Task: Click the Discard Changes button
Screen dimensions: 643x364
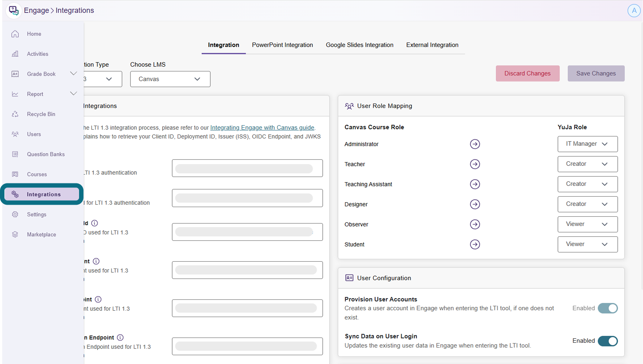Action: point(527,73)
